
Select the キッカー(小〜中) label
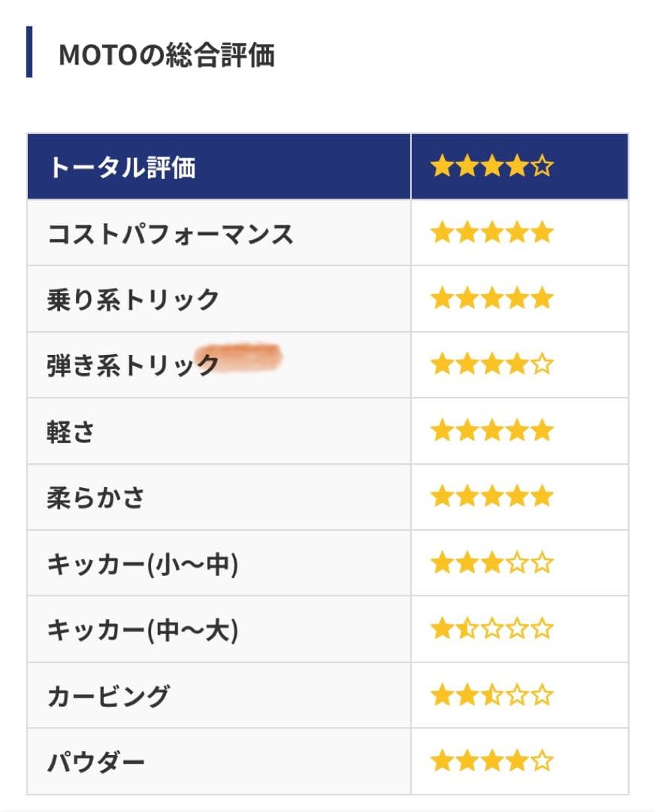click(142, 565)
